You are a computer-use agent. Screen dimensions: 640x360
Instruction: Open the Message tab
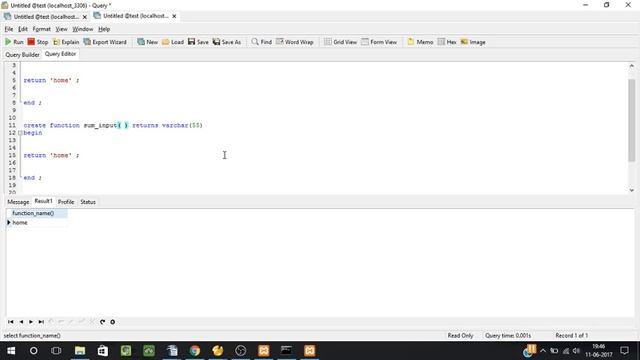(18, 202)
